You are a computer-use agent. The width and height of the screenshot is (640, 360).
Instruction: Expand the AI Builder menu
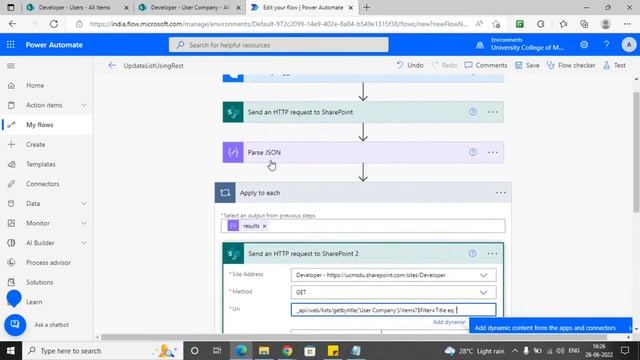tap(84, 243)
